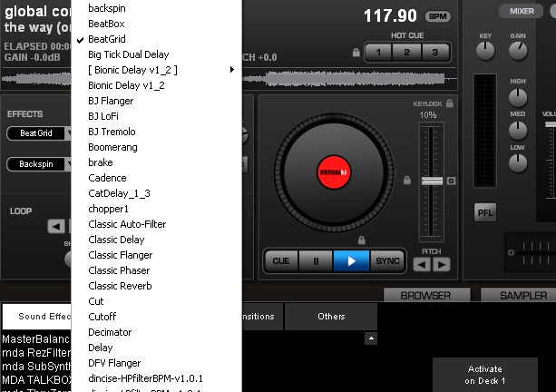This screenshot has width=556, height=392.
Task: Select CatDelay_1_3 effect
Action: [156, 193]
